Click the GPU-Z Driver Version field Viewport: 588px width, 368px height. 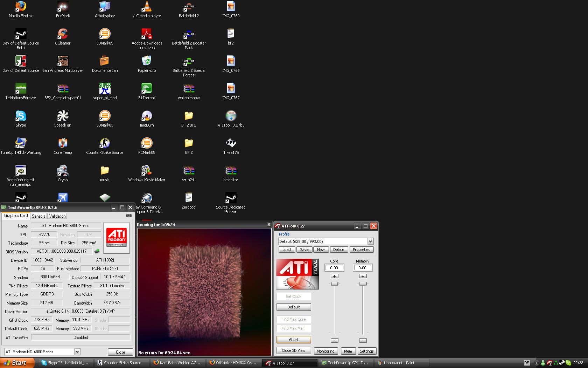pos(80,311)
